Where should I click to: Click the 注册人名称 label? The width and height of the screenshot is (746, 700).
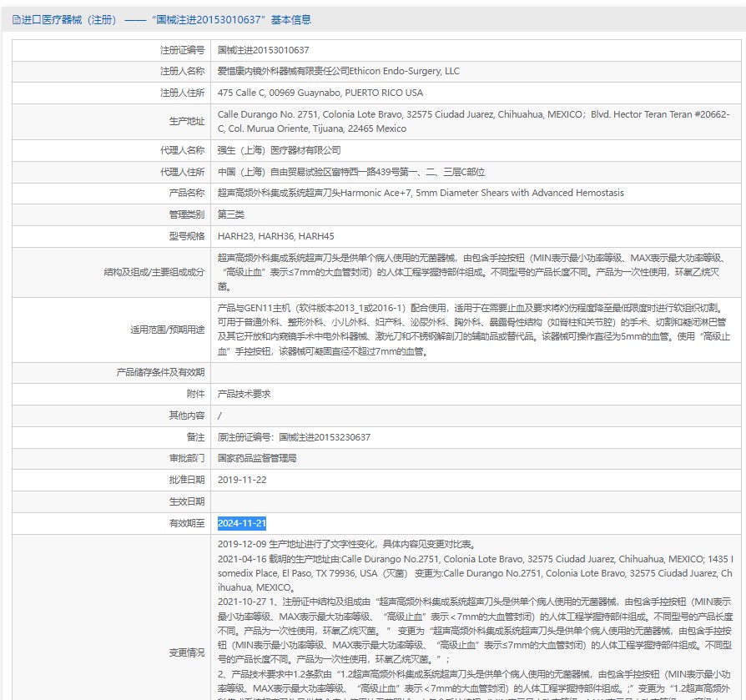pyautogui.click(x=182, y=71)
